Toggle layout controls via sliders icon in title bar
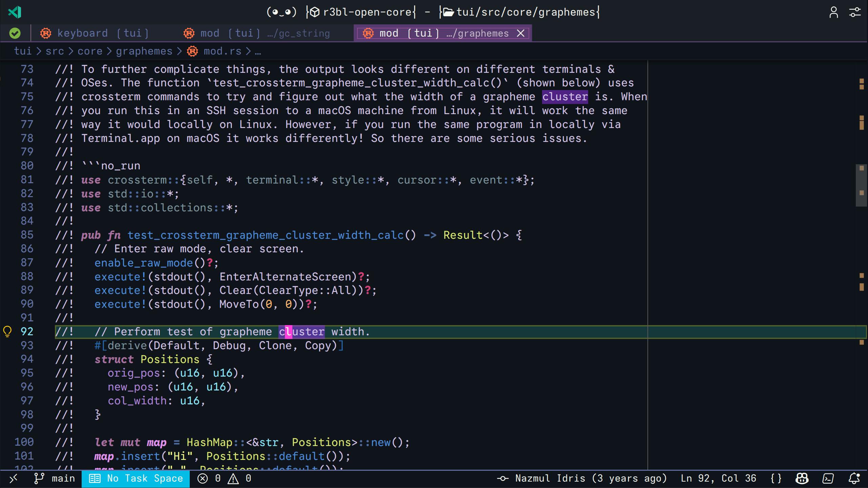The width and height of the screenshot is (868, 488). pos(855,12)
